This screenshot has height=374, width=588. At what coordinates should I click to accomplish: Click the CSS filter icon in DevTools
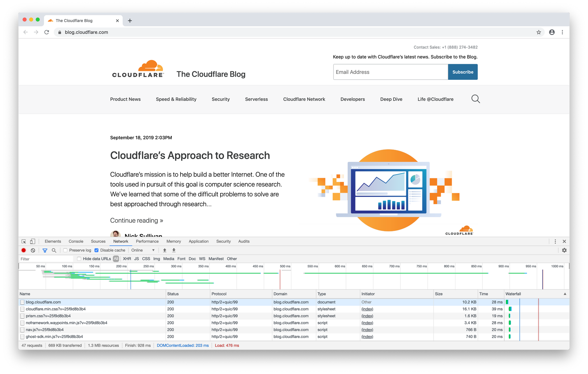click(x=146, y=259)
